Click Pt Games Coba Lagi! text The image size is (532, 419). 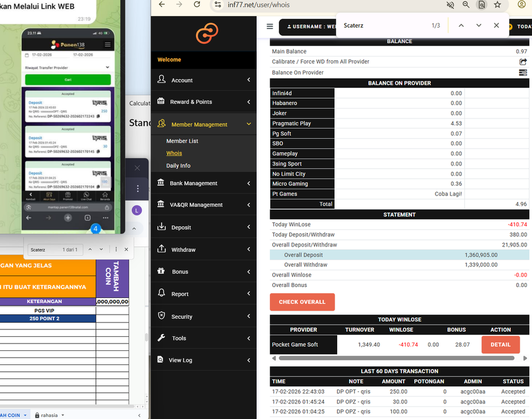coord(448,194)
